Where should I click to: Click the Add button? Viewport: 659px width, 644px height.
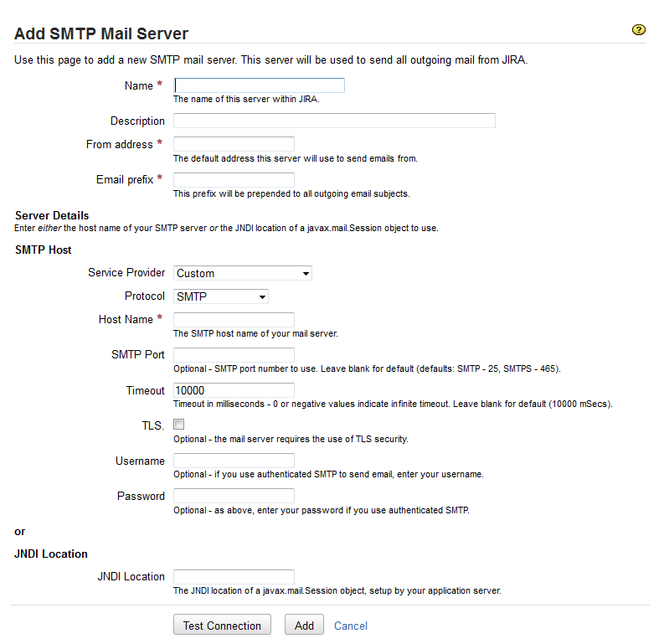point(304,626)
